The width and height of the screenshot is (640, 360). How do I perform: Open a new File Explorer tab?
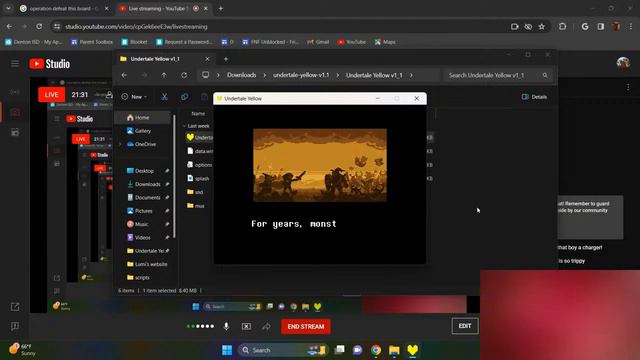(x=226, y=59)
